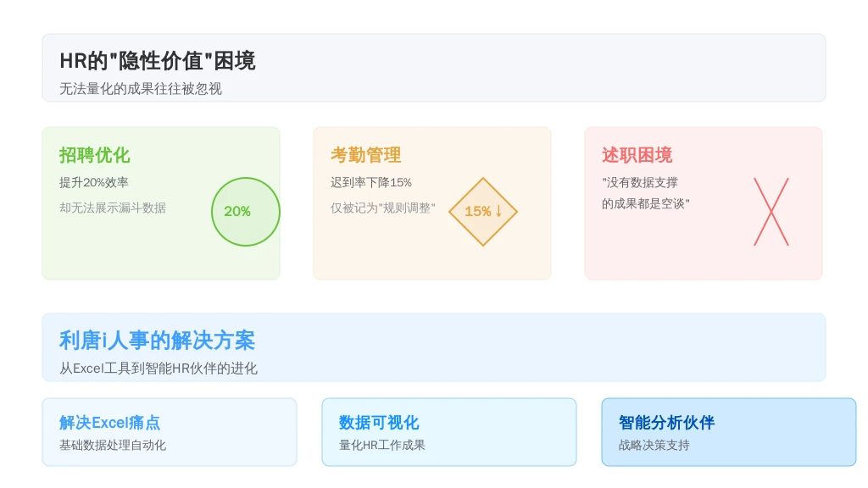Click the 却无法展示漏斗数据 text
The width and height of the screenshot is (868, 488).
click(x=113, y=208)
